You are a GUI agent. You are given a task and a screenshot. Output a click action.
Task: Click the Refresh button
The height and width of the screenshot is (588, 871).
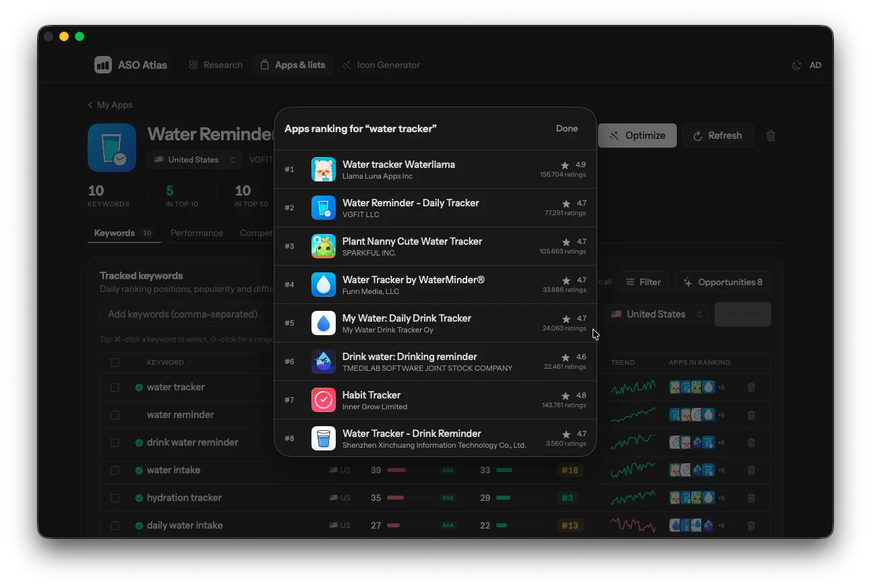pyautogui.click(x=717, y=136)
